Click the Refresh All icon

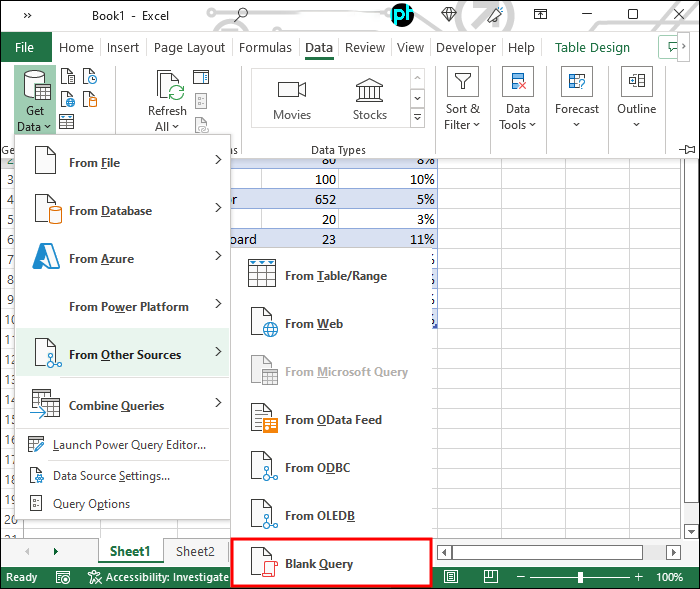click(167, 100)
